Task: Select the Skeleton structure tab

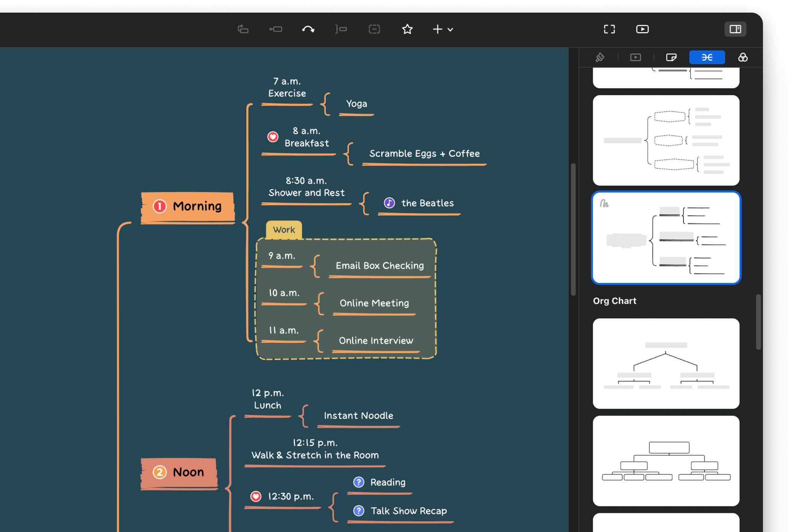Action: (707, 57)
